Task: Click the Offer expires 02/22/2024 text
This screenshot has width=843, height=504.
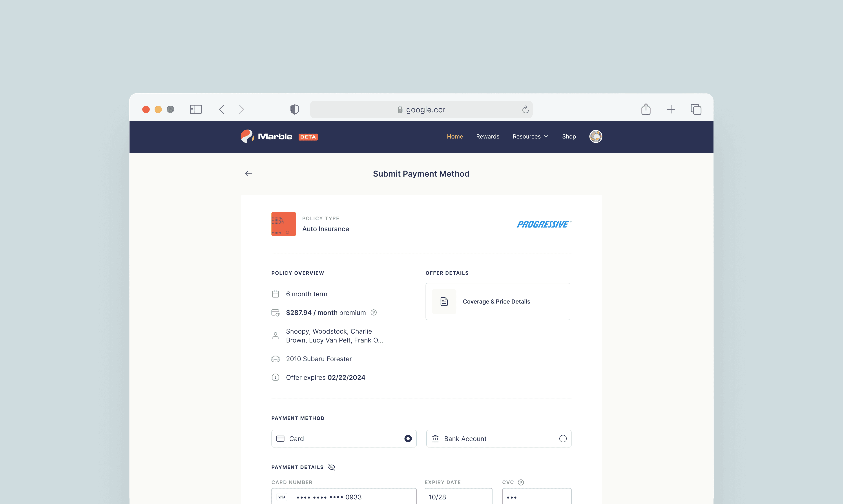Action: pos(326,378)
